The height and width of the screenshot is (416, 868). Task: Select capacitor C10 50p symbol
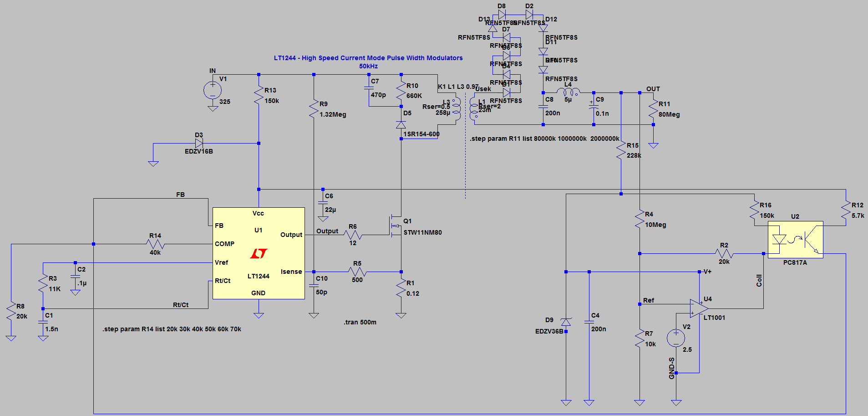(314, 286)
